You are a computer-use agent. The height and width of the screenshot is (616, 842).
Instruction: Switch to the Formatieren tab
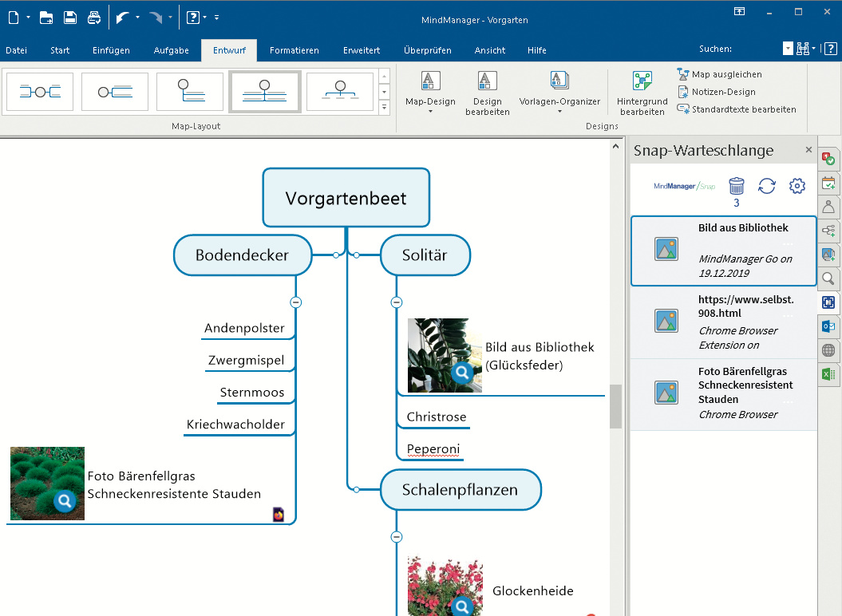pos(295,50)
